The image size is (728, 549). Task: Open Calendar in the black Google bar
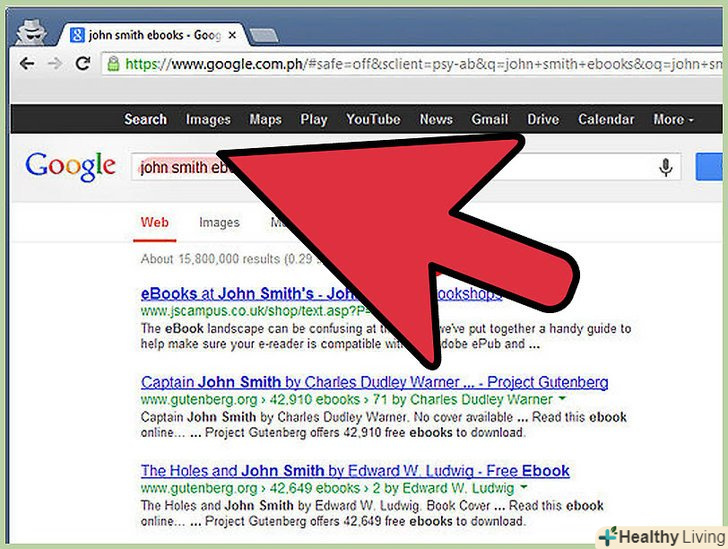pos(606,119)
